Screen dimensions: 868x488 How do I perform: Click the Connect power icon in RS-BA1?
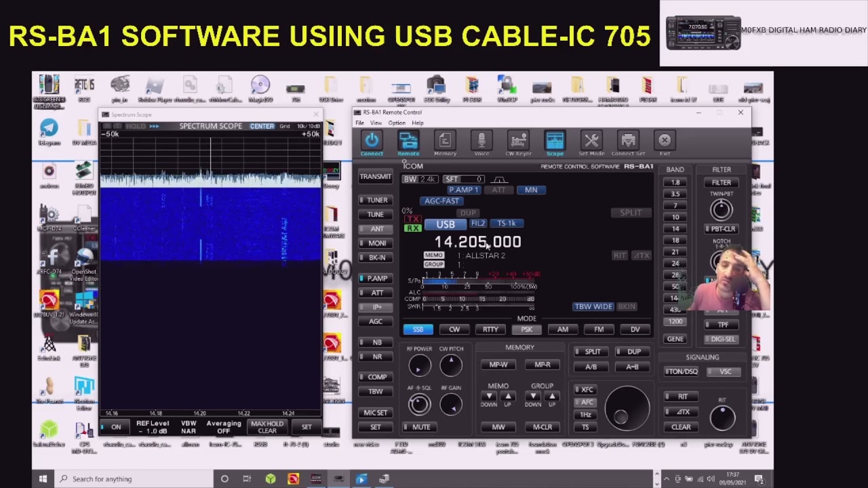(x=372, y=140)
